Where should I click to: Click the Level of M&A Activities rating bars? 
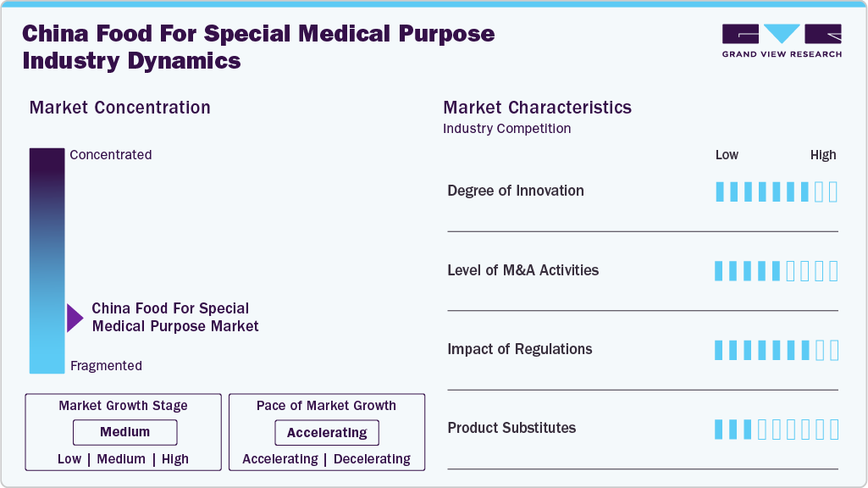(776, 271)
